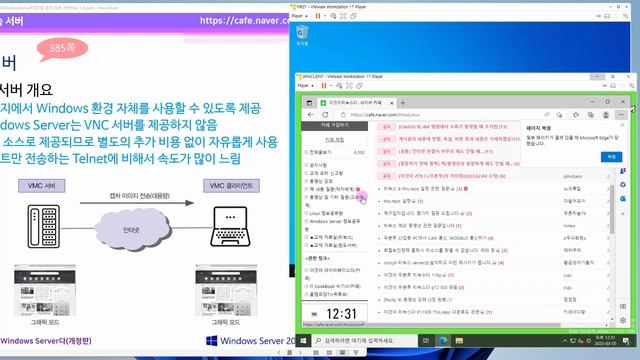Screen dimensions: 640x360
Task: Open a new Edge tab
Action: 403,102
